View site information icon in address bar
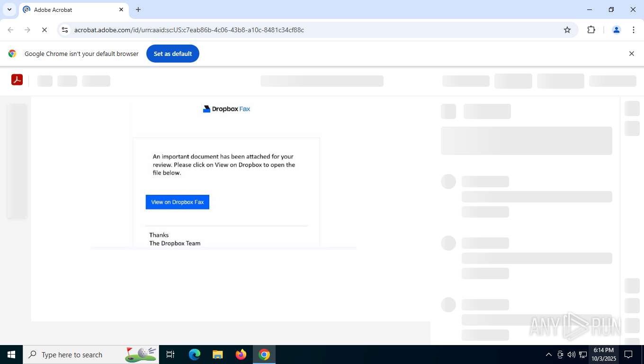Image resolution: width=644 pixels, height=364 pixels. tap(65, 30)
